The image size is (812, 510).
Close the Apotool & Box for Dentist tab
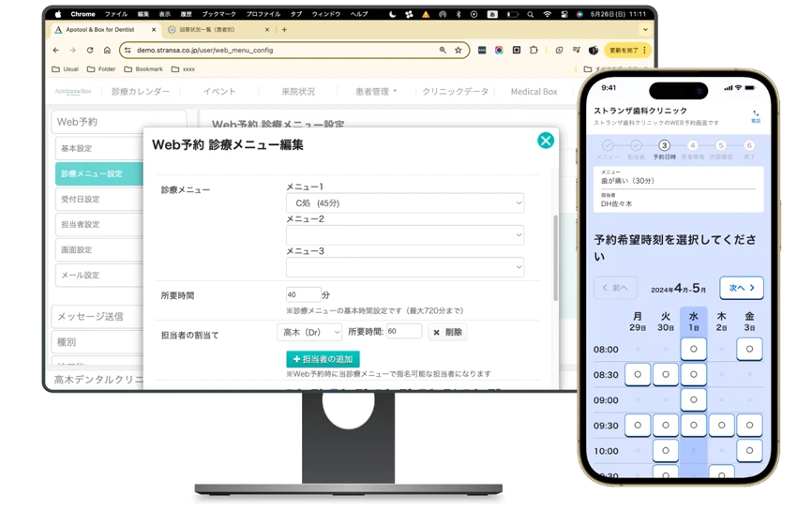(154, 29)
